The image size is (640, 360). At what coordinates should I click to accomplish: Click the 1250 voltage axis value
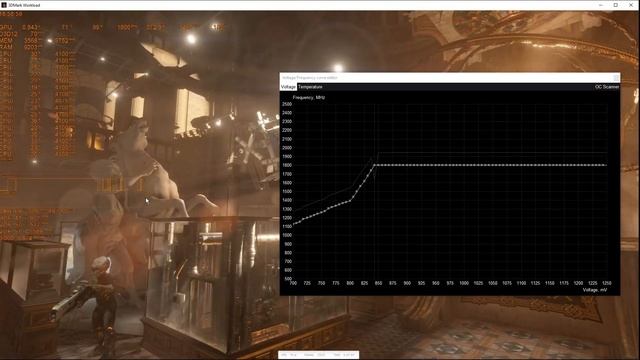pos(607,283)
